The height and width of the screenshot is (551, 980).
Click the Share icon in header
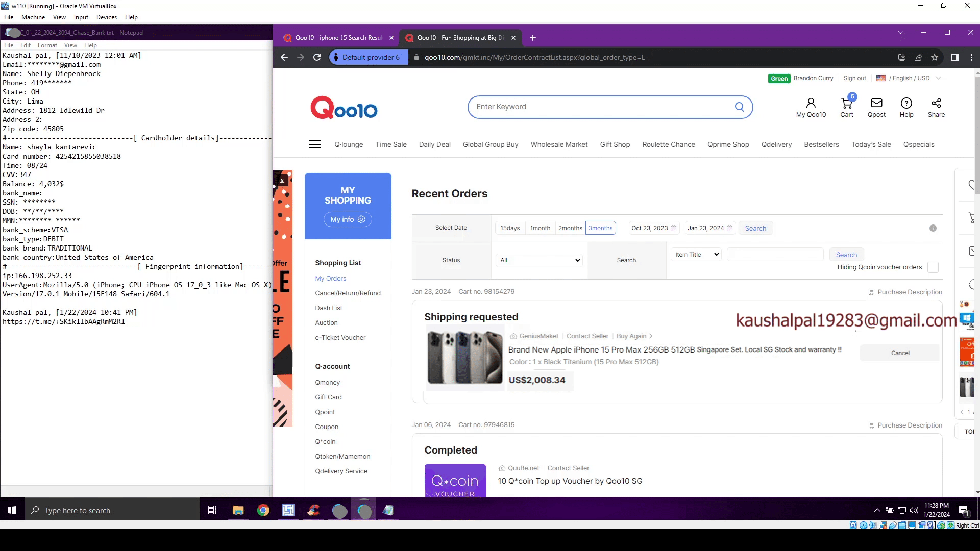pos(936,104)
